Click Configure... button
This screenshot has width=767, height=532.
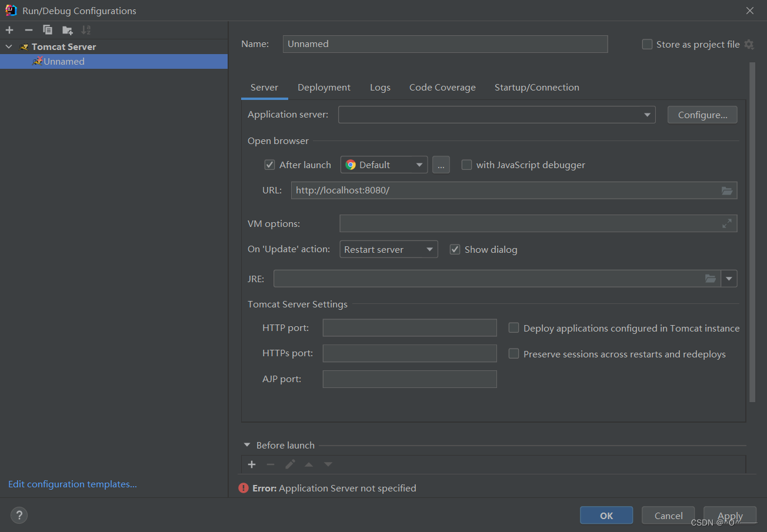point(702,115)
